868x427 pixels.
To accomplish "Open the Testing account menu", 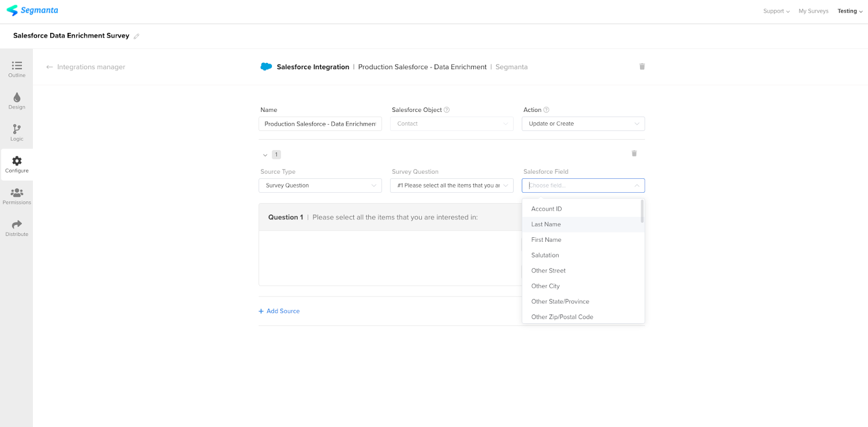I will (850, 11).
